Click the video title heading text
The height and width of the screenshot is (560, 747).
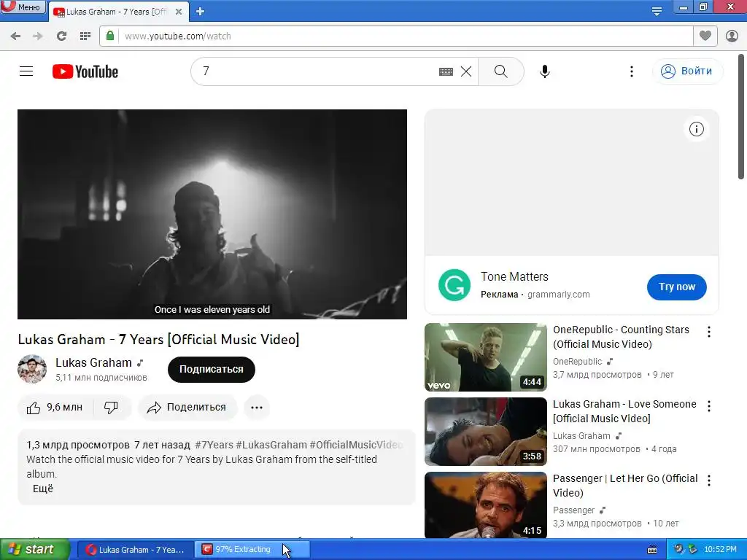coord(158,340)
